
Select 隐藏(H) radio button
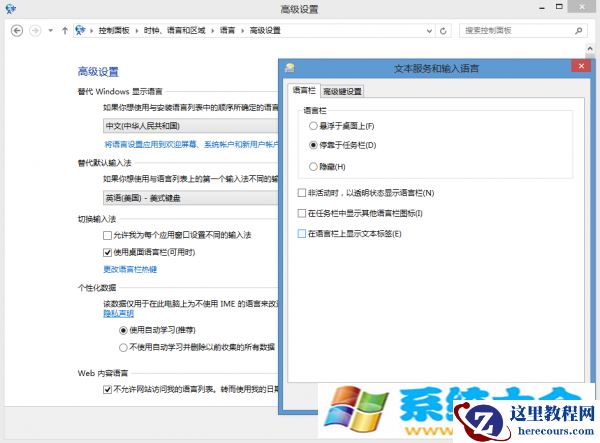click(x=313, y=166)
